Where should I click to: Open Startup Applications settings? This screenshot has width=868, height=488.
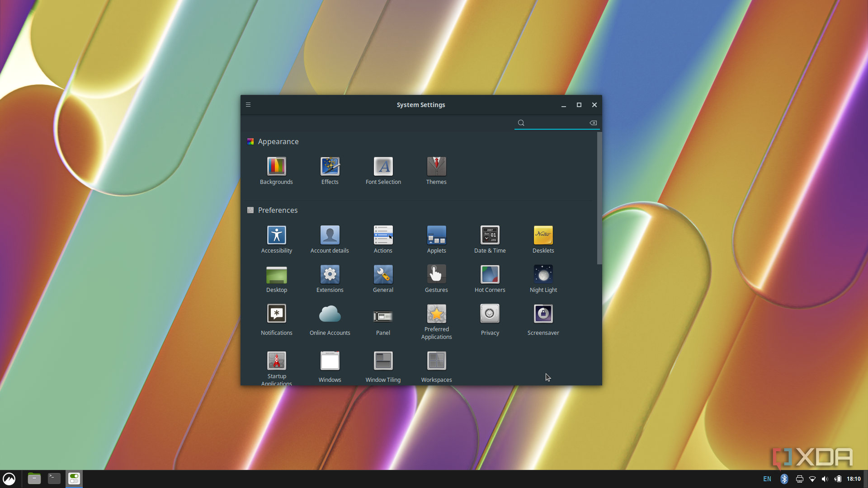(276, 368)
